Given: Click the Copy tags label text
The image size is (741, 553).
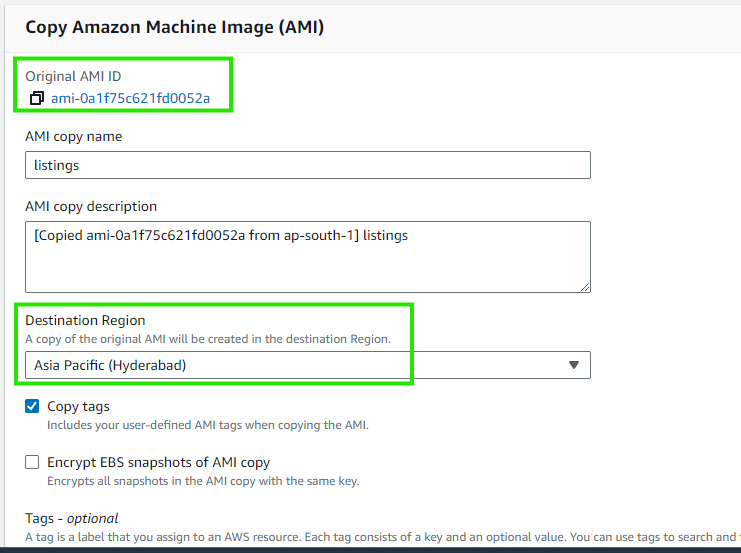Looking at the screenshot, I should (x=78, y=407).
